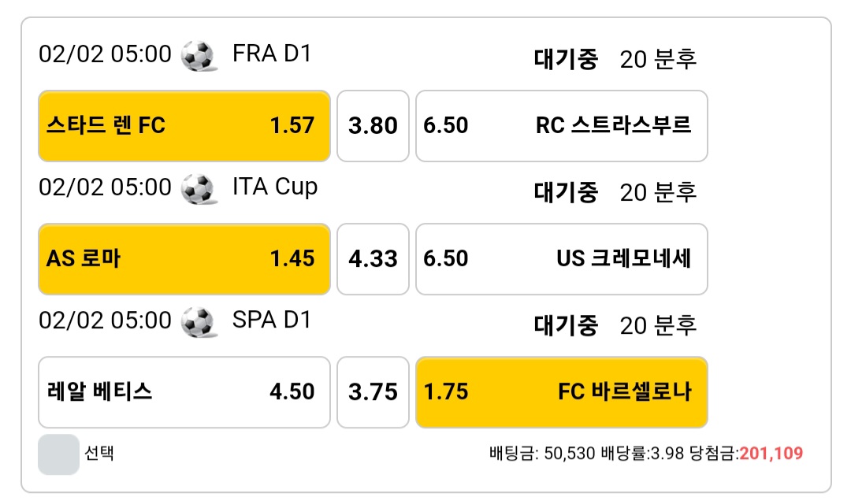The image size is (851, 504).
Task: Select draw odds 4.33 for the ITA Cup match
Action: point(373,259)
